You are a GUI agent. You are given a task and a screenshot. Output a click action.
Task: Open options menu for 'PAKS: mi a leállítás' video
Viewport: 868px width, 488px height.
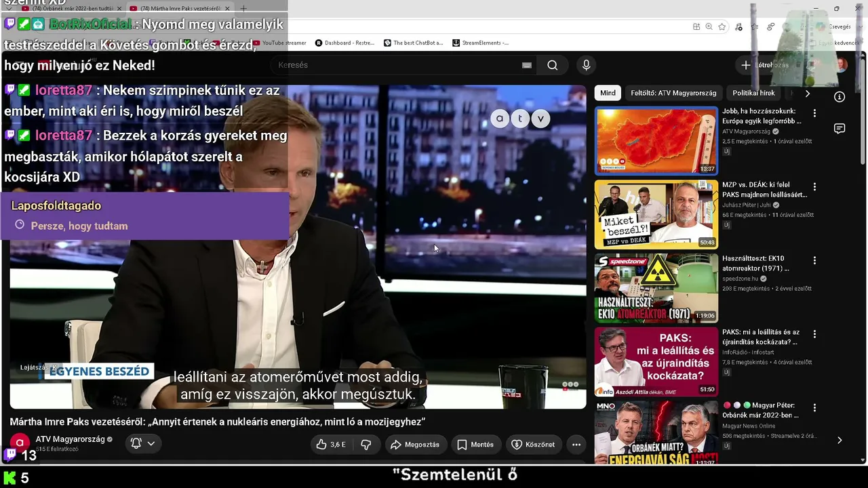click(x=814, y=334)
